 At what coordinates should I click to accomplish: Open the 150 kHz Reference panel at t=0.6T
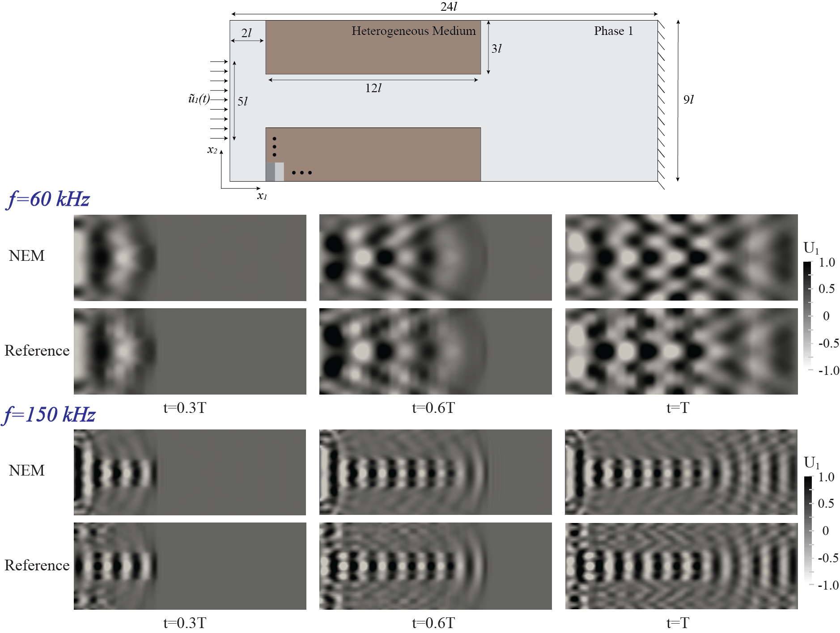(435, 566)
